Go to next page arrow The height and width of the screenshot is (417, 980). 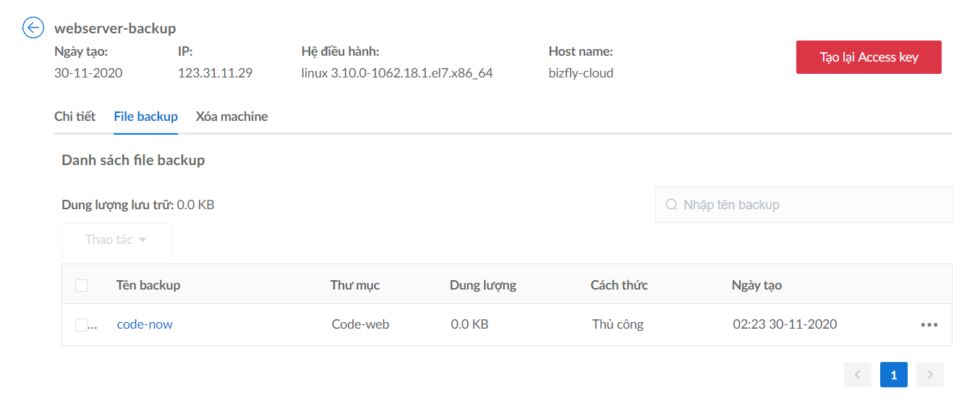pyautogui.click(x=930, y=375)
